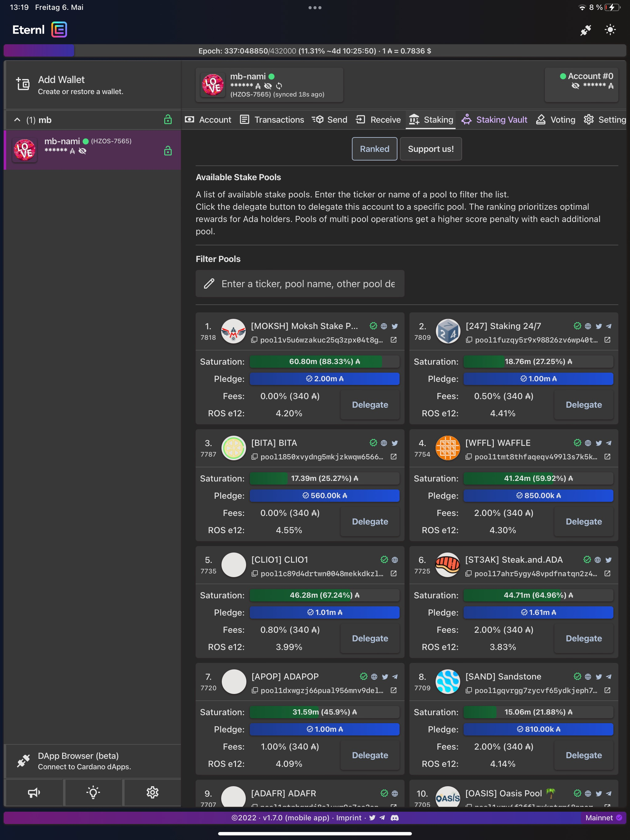
Task: Open the Account #0 selector
Action: coord(581,85)
